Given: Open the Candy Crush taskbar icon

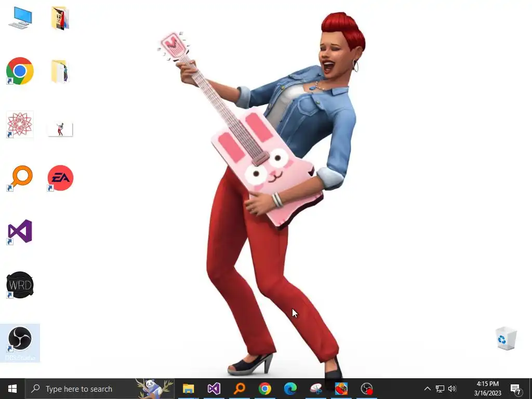Looking at the screenshot, I should [341, 389].
